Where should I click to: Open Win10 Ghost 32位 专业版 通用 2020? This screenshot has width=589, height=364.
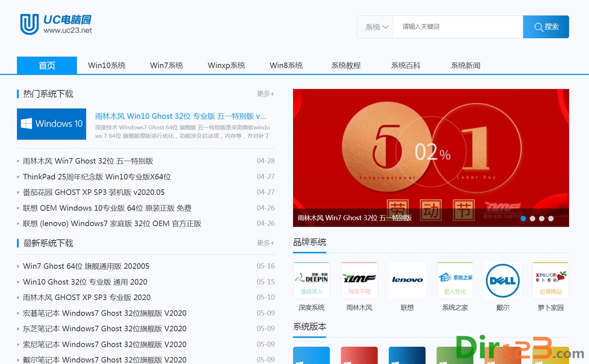85,282
